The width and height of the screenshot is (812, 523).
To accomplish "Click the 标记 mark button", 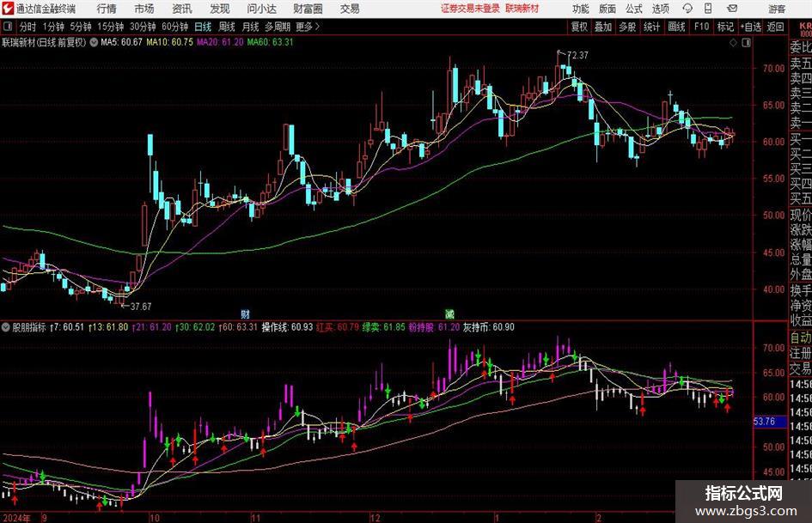I will [x=725, y=27].
